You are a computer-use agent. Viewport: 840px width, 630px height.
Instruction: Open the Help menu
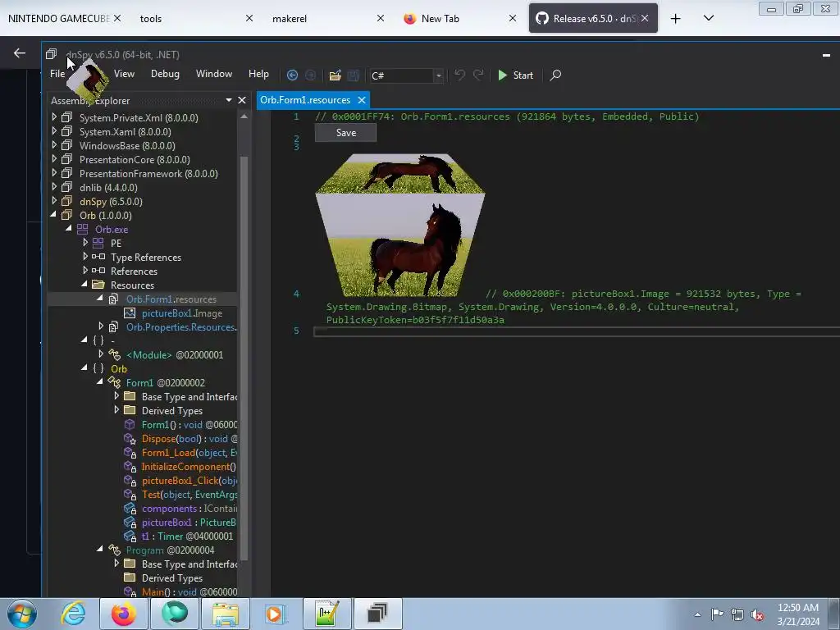pyautogui.click(x=258, y=74)
